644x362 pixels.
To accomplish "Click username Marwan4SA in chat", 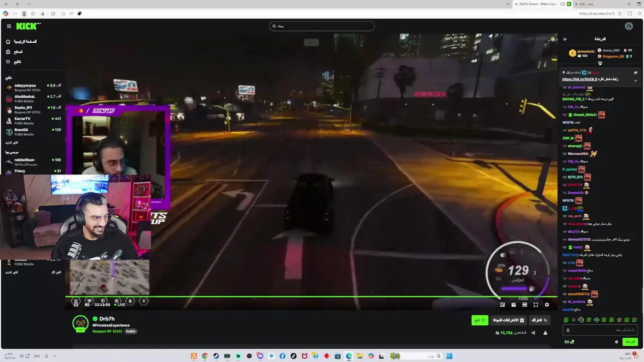I will click(578, 154).
